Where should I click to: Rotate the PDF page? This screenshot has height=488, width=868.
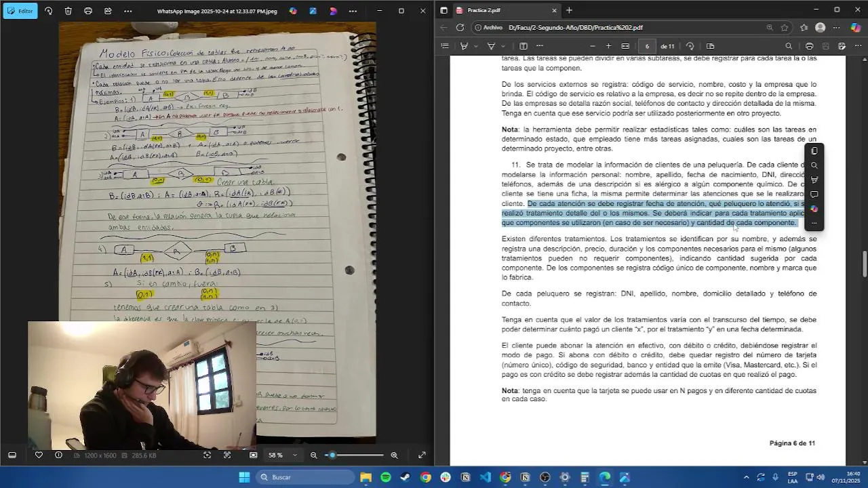click(x=690, y=46)
